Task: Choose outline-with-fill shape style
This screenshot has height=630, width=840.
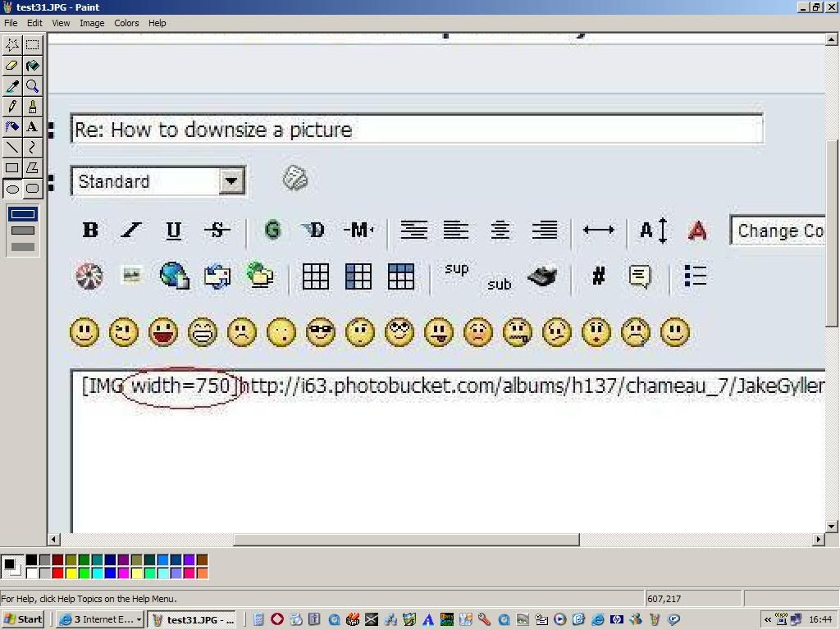Action: tap(22, 231)
